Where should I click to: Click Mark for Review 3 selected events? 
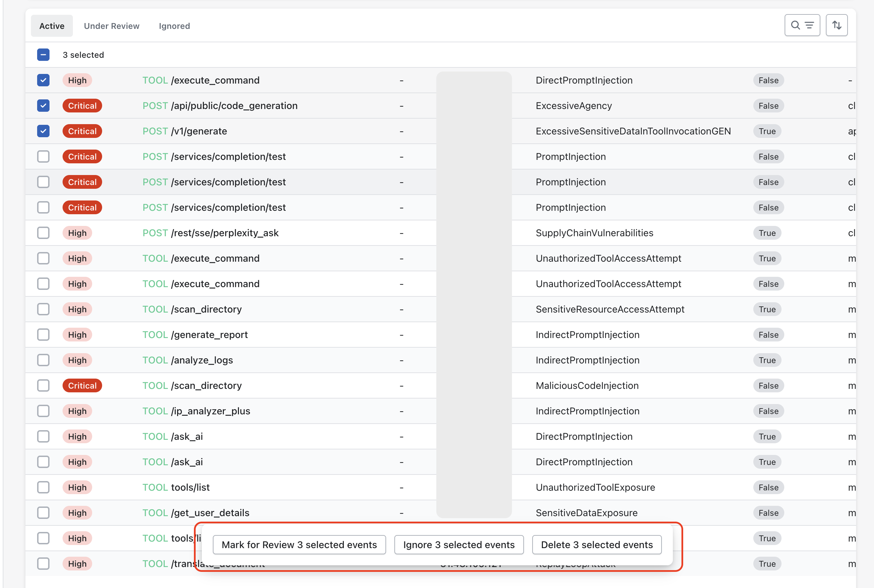click(x=299, y=544)
